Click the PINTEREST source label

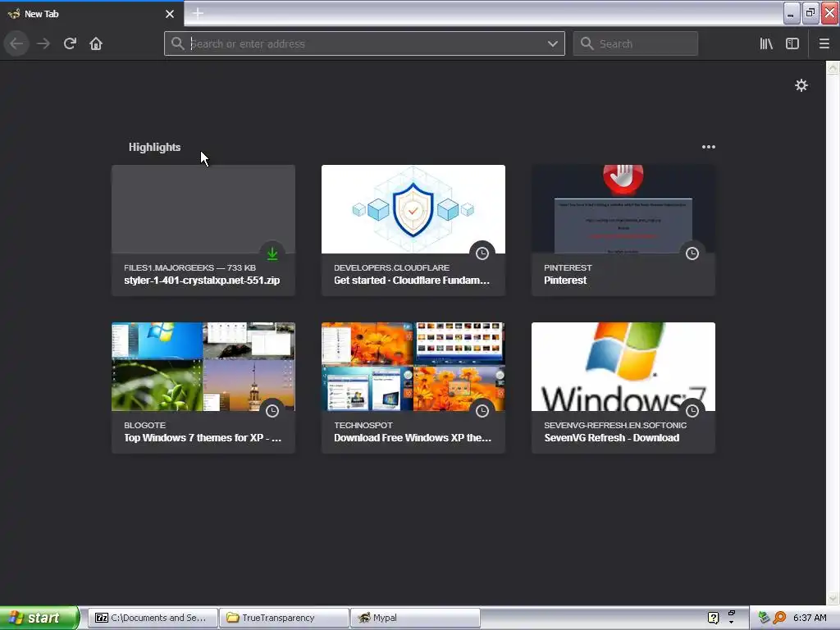point(568,267)
